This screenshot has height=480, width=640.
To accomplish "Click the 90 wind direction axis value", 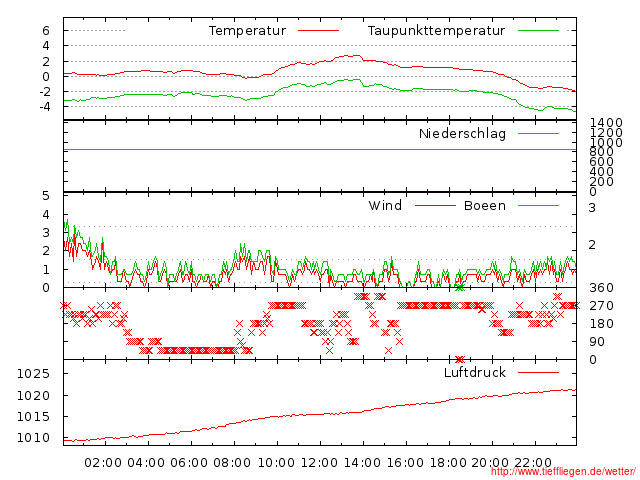I will tap(597, 342).
